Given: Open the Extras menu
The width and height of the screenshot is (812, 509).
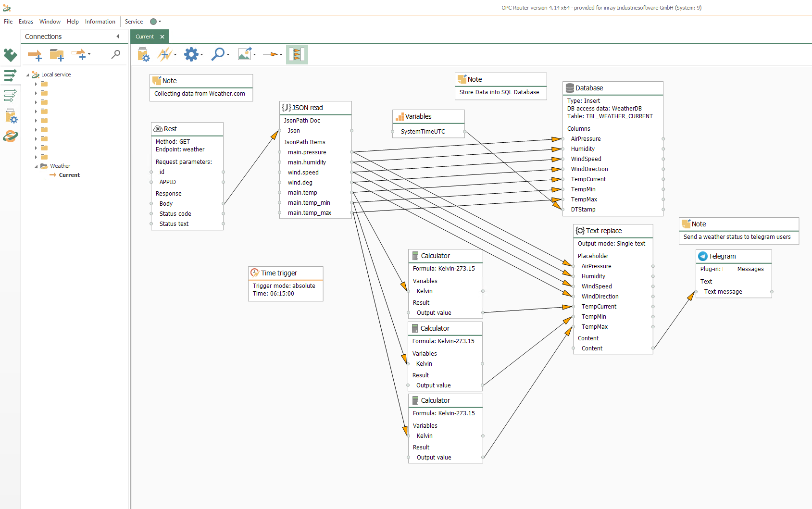Looking at the screenshot, I should [26, 22].
